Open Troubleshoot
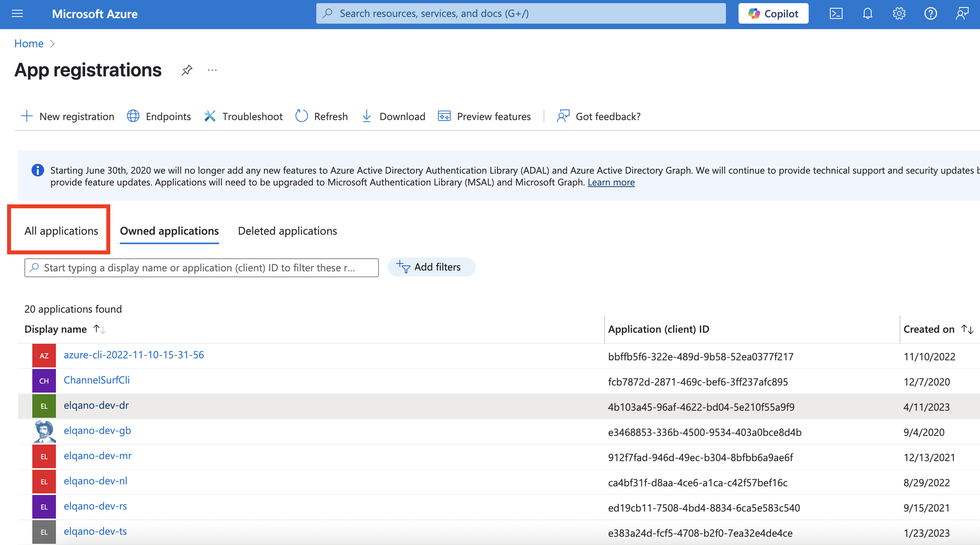The height and width of the screenshot is (545, 980). (243, 116)
